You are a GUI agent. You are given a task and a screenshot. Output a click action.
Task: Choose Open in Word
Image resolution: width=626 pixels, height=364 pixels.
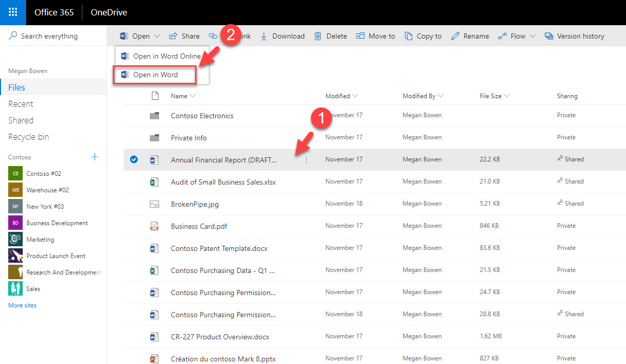[x=155, y=75]
